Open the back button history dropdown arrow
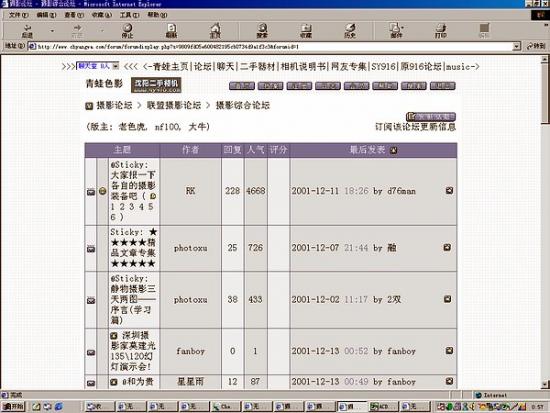Screen dimensions: 550x413 coord(52,31)
